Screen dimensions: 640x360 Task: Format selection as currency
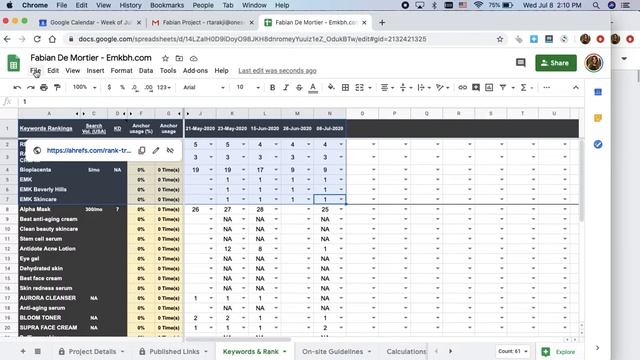(x=109, y=87)
